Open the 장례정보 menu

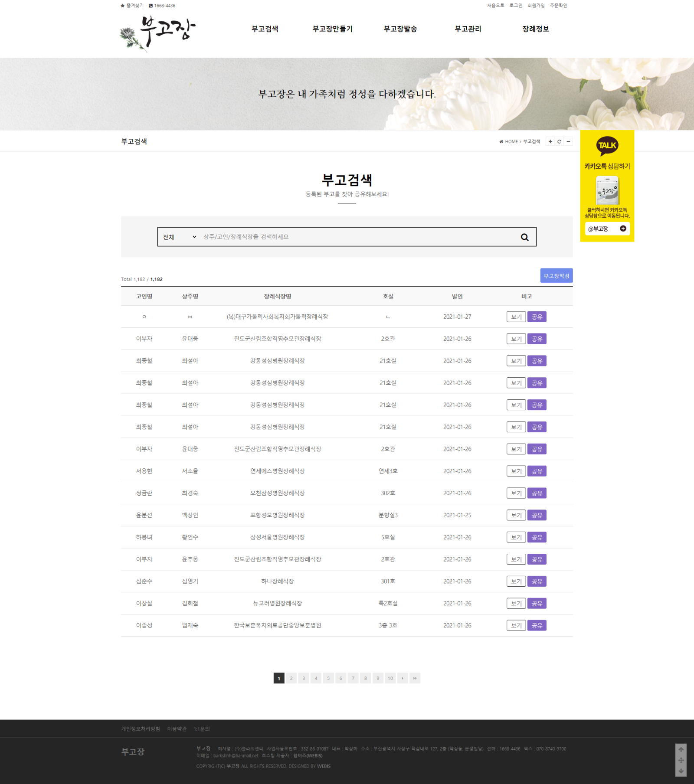coord(535,29)
